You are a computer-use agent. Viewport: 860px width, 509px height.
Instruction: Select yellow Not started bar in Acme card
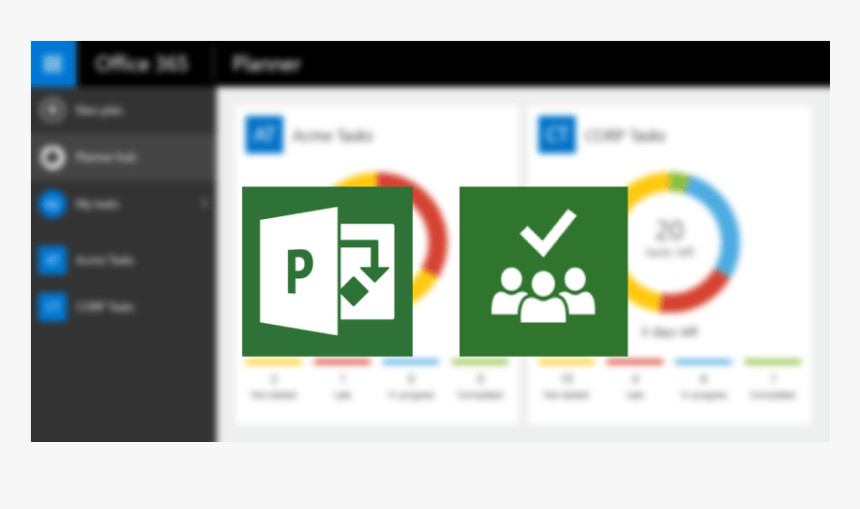273,362
